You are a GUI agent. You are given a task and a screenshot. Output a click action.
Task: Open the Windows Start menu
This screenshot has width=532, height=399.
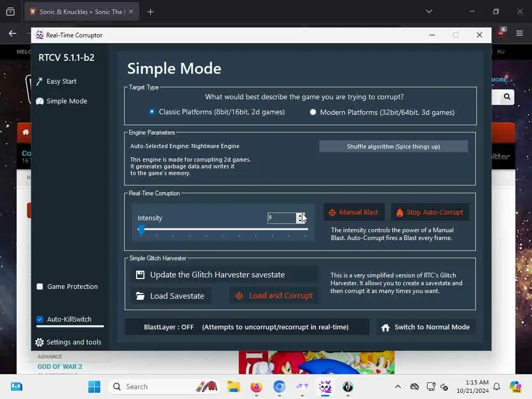94,387
